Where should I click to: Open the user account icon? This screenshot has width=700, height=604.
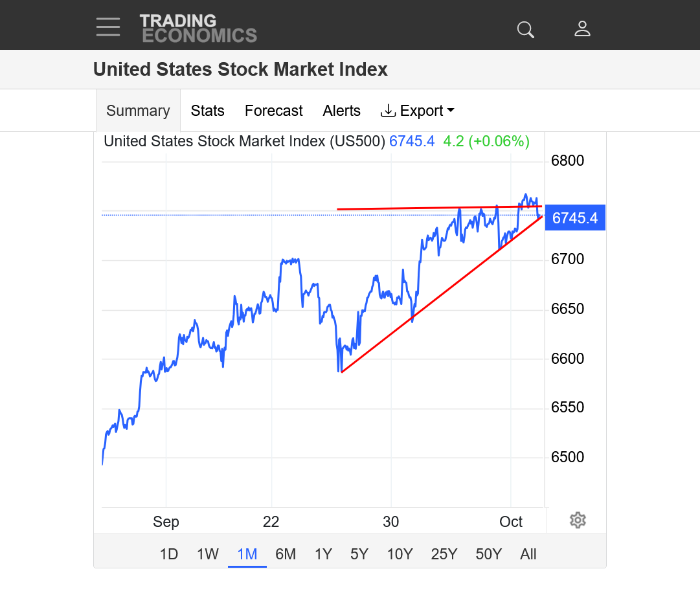[x=582, y=29]
